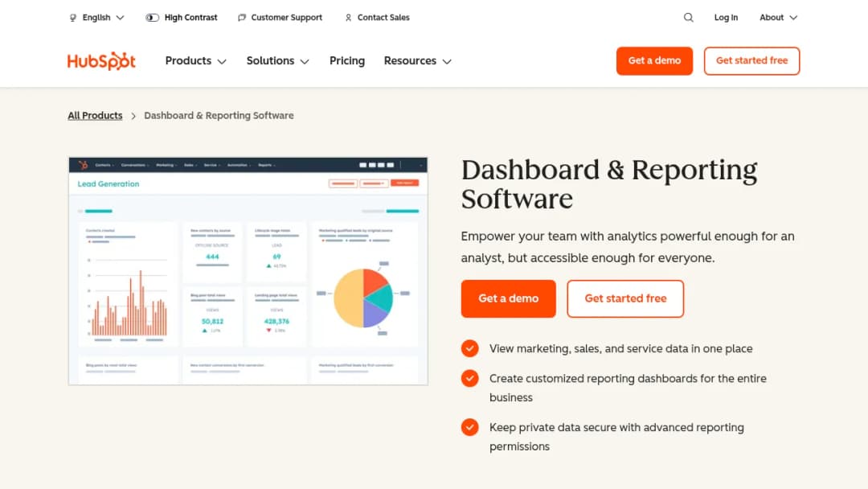Click the header Get started free button
868x489 pixels.
(751, 61)
